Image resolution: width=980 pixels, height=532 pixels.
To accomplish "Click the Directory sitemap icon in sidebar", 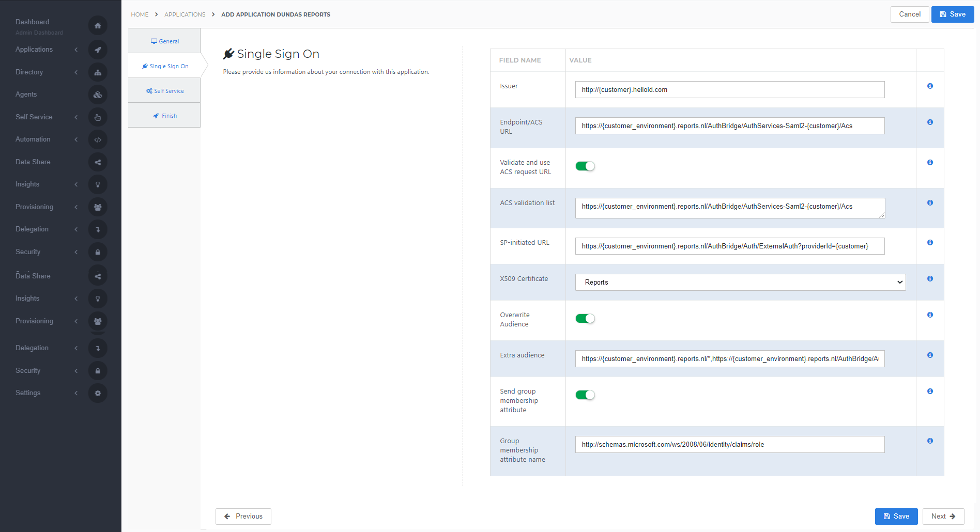I will (x=98, y=72).
